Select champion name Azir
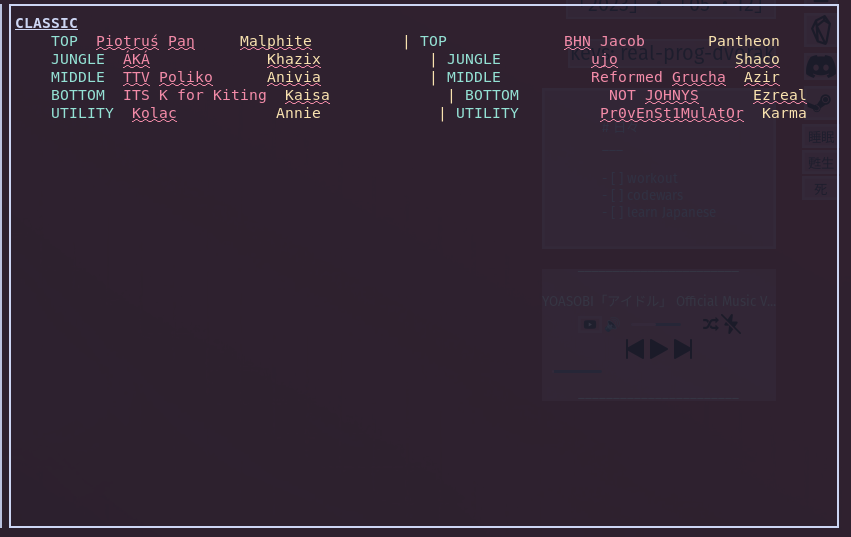Viewport: 851px width, 537px height. [x=761, y=78]
